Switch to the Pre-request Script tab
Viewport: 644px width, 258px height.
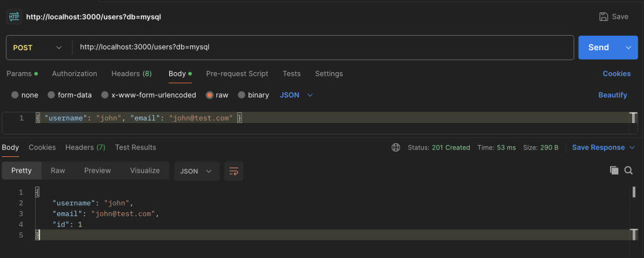(x=237, y=73)
